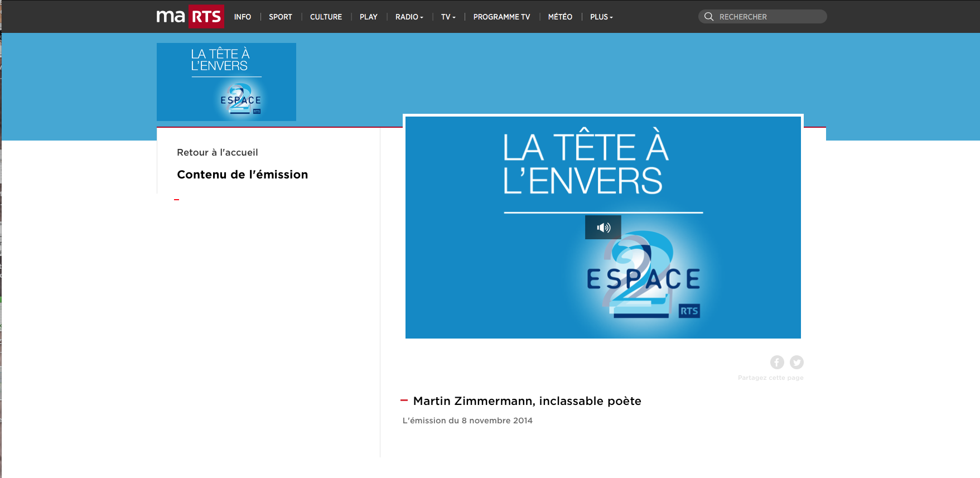The width and height of the screenshot is (980, 478).
Task: Click the RECHERCHER search field
Action: (762, 17)
